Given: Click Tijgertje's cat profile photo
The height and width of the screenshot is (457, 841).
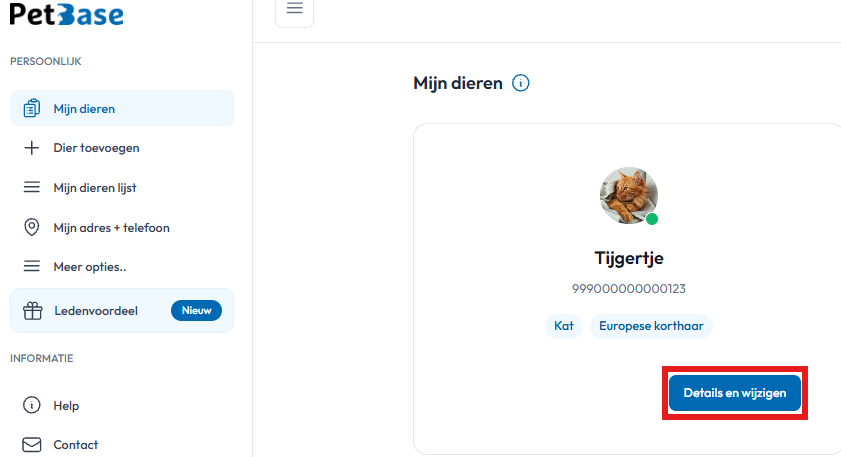Looking at the screenshot, I should point(629,195).
